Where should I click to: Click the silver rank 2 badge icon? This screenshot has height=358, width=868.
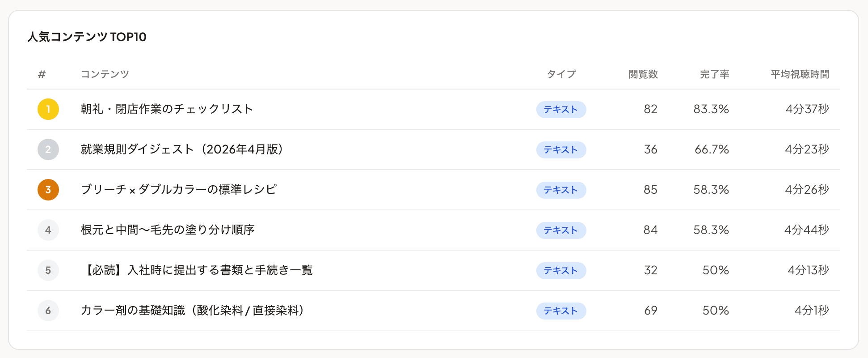coord(48,149)
